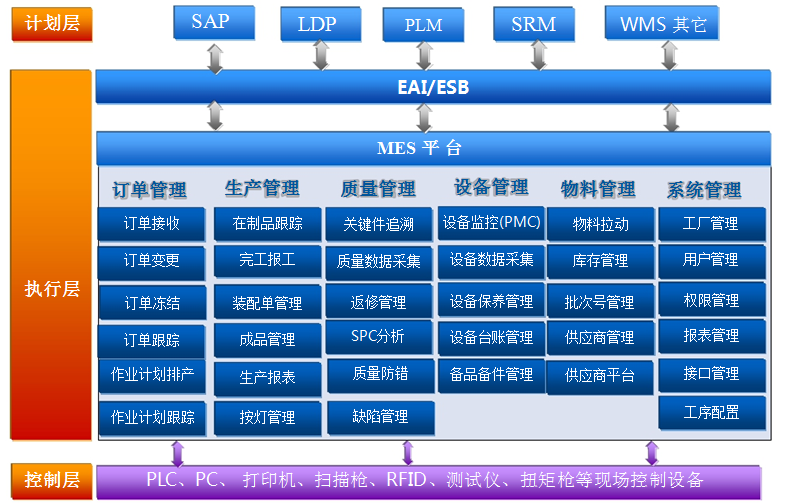Click the 报表管理 module
785x503 pixels.
tap(712, 336)
